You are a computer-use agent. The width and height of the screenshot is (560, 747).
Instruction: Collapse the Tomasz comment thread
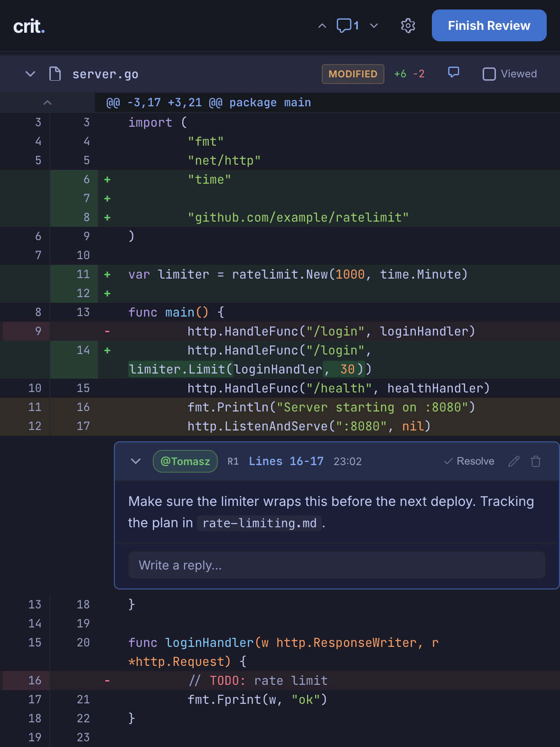136,461
